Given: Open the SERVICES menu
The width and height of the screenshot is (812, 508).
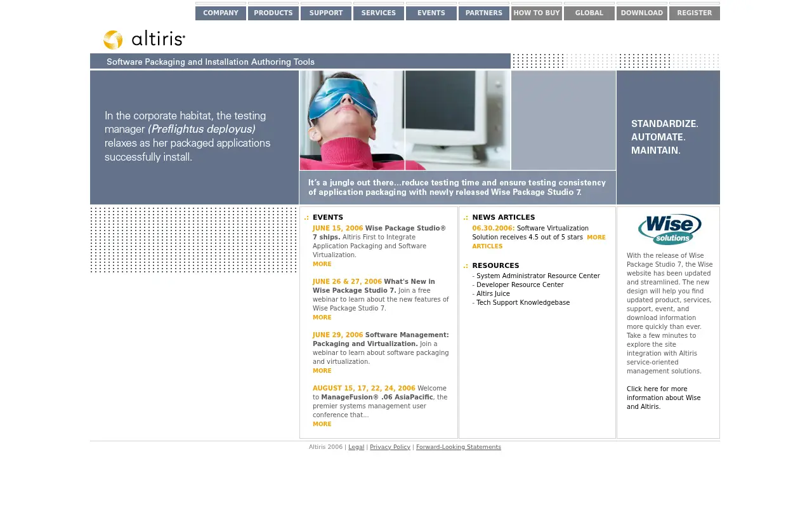Looking at the screenshot, I should point(379,13).
